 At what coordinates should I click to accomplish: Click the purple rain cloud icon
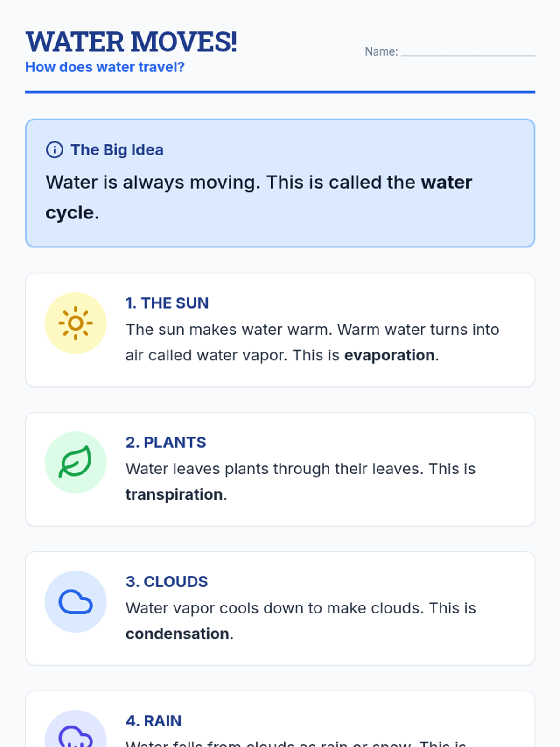tap(76, 736)
